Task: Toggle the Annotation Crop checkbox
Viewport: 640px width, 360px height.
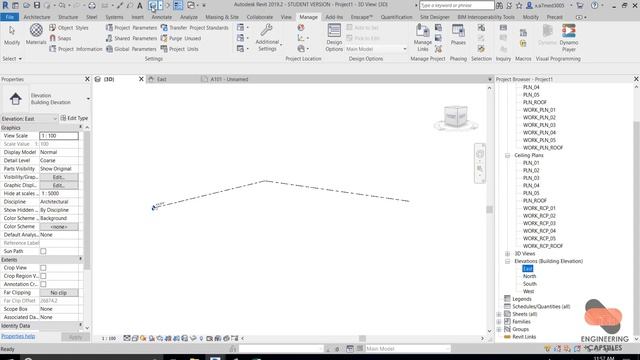Action: pyautogui.click(x=43, y=284)
